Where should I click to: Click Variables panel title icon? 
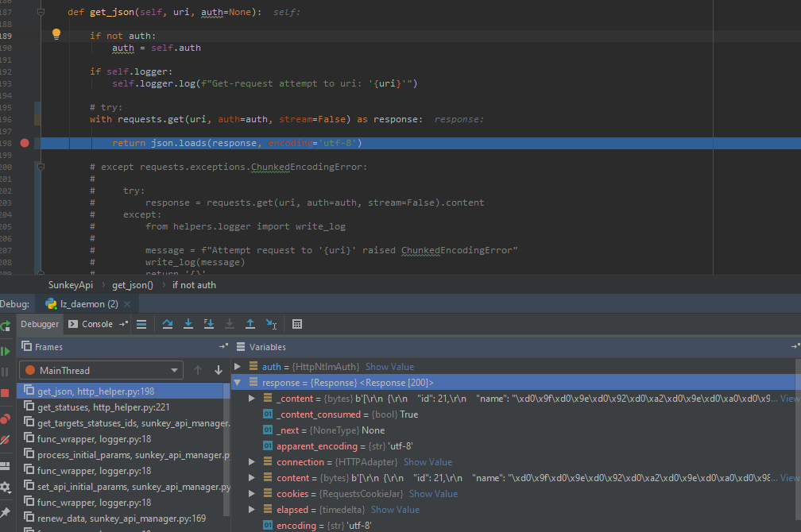241,347
